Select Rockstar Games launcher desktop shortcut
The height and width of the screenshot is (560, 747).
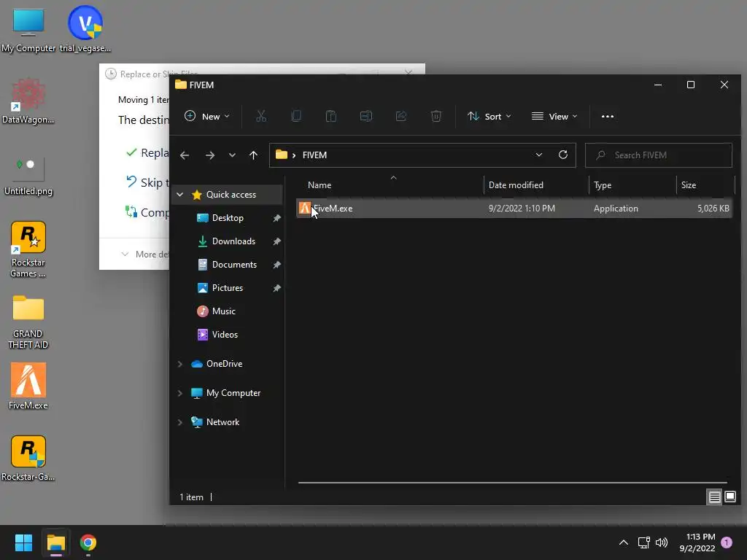pyautogui.click(x=28, y=249)
